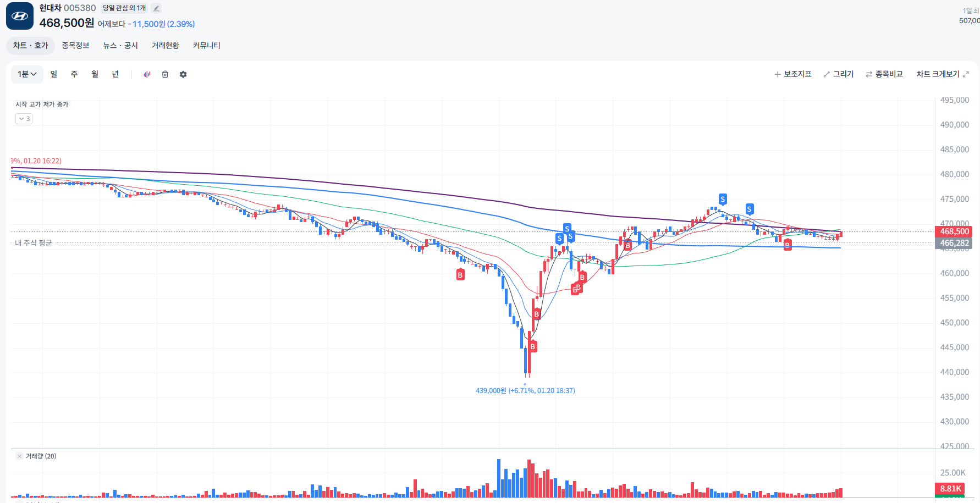The height and width of the screenshot is (503, 980).
Task: Click the 시작 고가 저가 종가 legend
Action: 42,104
